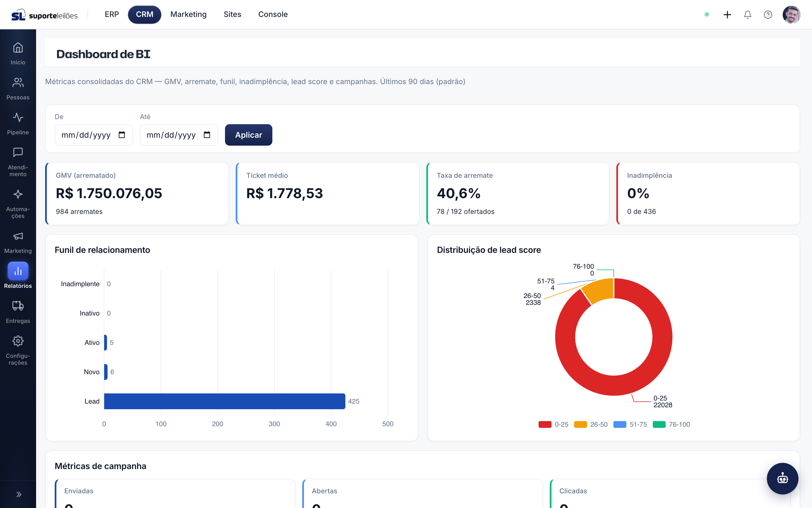Open the user avatar profile menu
812x508 pixels.
(x=791, y=14)
